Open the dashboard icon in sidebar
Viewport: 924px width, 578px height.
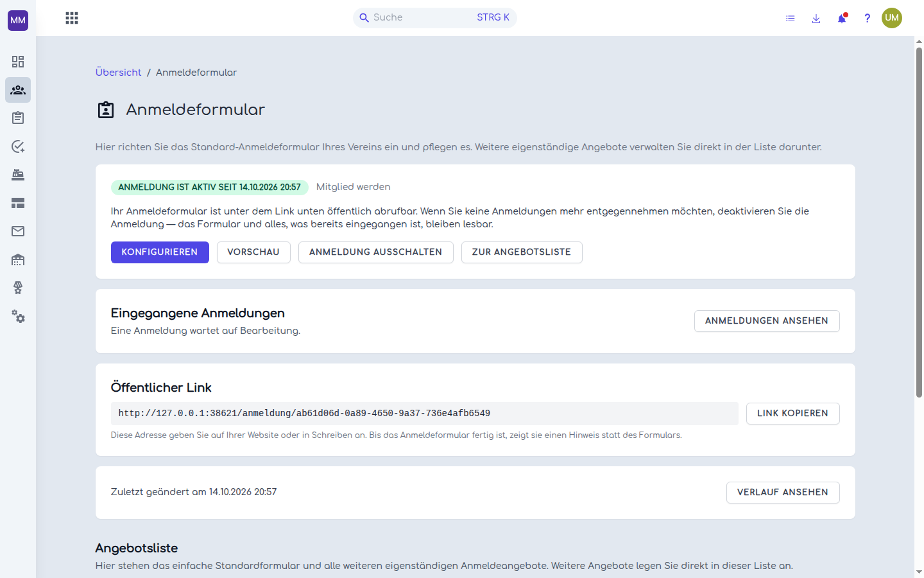click(18, 62)
